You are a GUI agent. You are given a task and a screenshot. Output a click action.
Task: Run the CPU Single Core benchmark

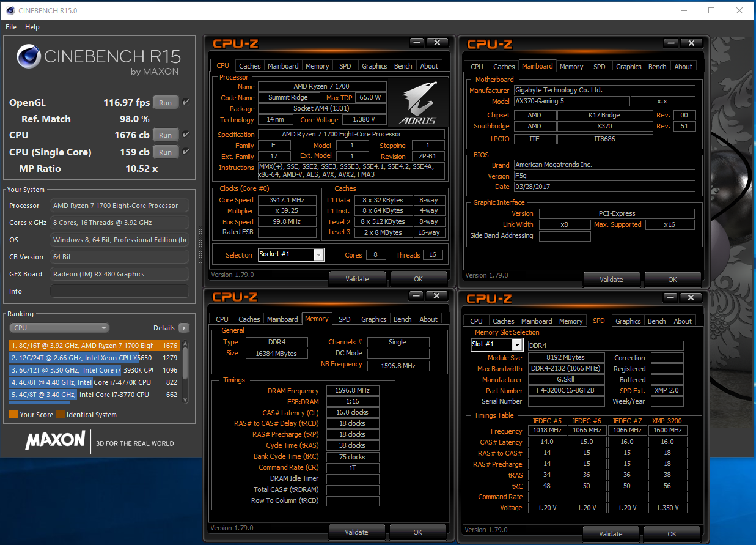[x=166, y=152]
